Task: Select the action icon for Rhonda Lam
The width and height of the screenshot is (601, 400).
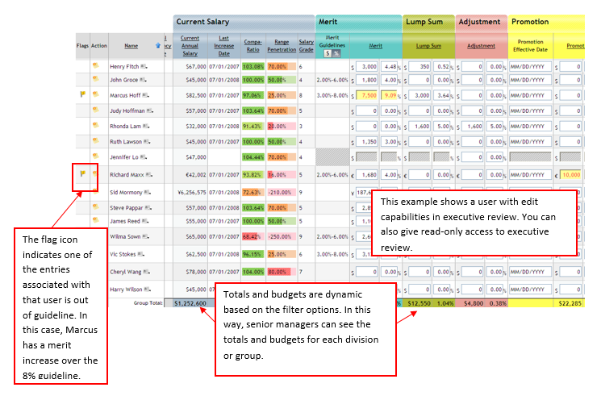Action: [96, 127]
